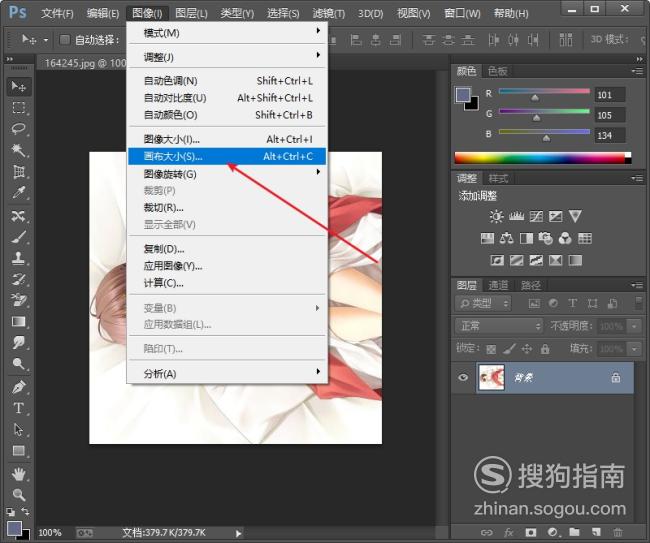The height and width of the screenshot is (543, 650).
Task: Add a layer mask
Action: [531, 532]
